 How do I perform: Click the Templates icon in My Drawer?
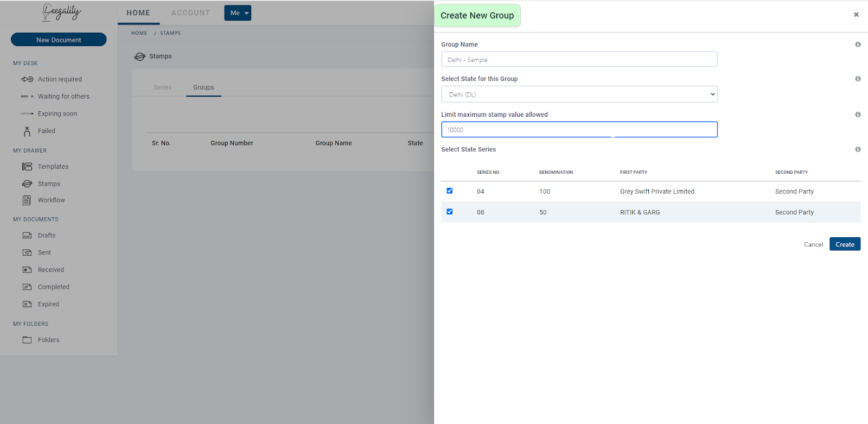(x=27, y=167)
